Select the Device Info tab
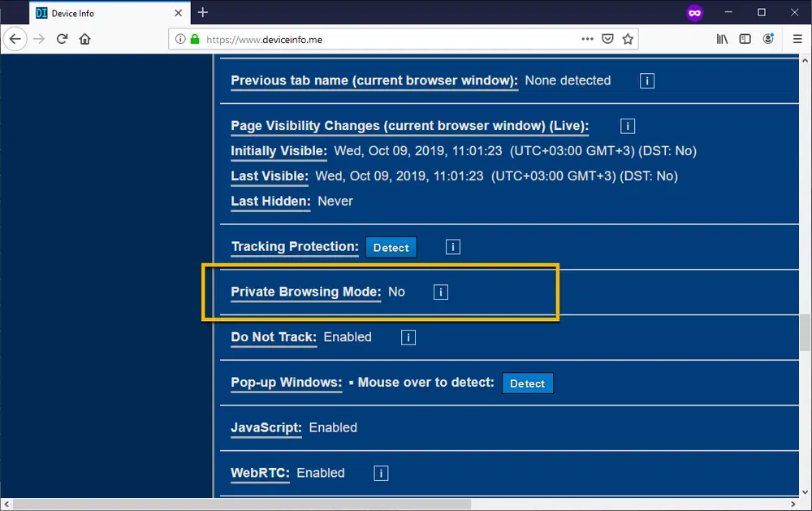812x511 pixels. pos(106,12)
